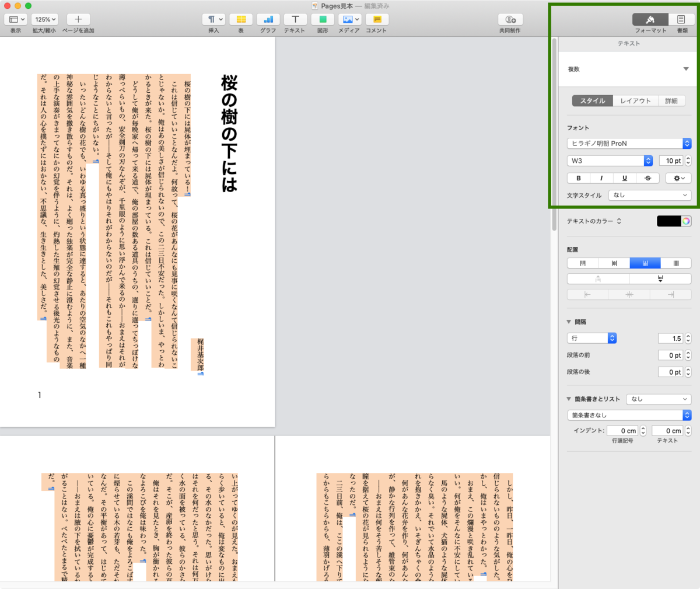Add a comment with コメント

pyautogui.click(x=377, y=19)
